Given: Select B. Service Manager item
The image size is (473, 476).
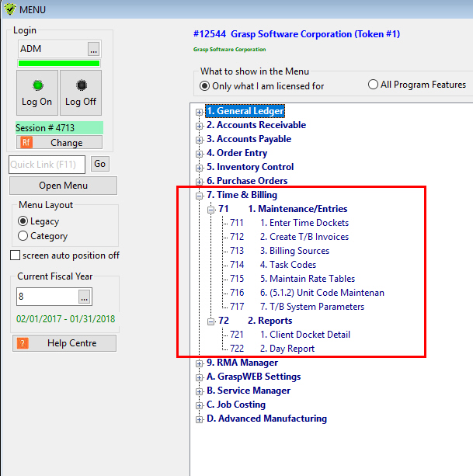Looking at the screenshot, I should 249,391.
